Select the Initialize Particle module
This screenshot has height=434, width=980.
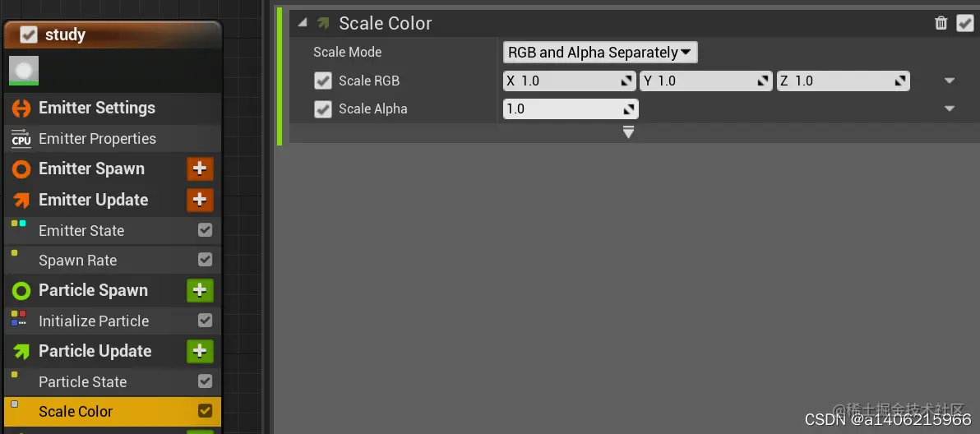tap(94, 321)
